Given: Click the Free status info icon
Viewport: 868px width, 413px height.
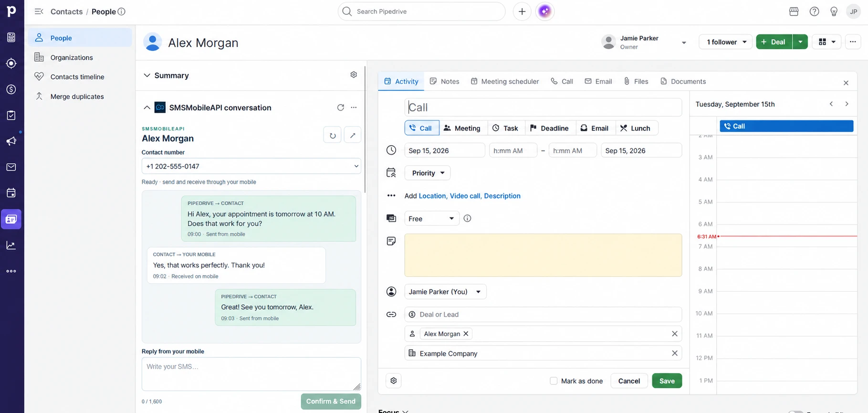Looking at the screenshot, I should 468,218.
